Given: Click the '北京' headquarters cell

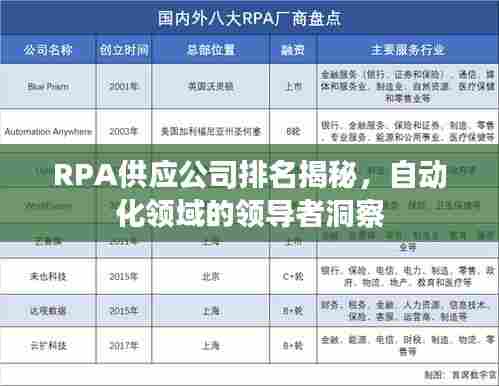Looking at the screenshot, I should pos(211,276).
